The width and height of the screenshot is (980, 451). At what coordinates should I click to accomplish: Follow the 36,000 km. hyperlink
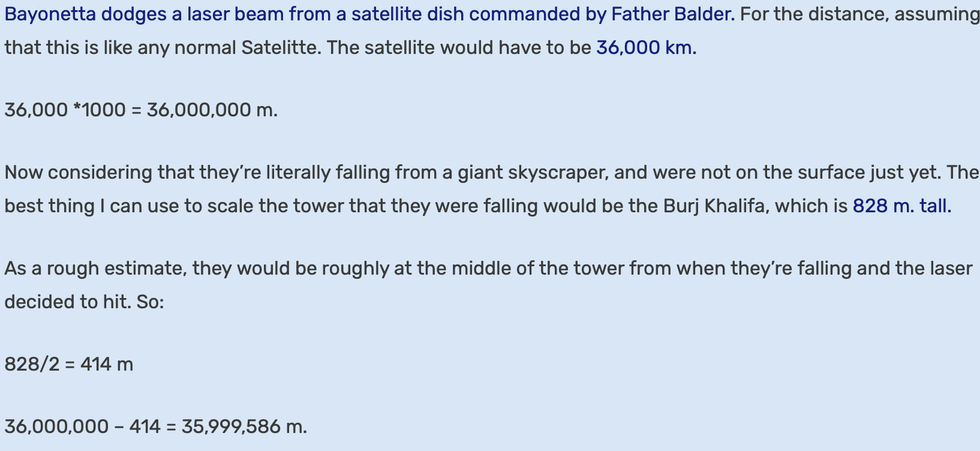(647, 47)
